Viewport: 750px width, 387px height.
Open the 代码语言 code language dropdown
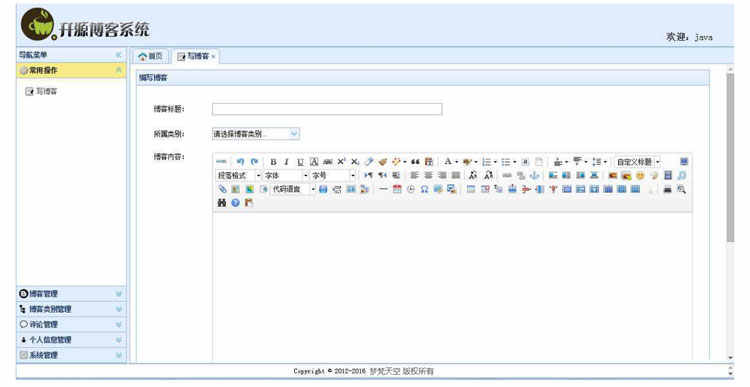click(x=294, y=189)
